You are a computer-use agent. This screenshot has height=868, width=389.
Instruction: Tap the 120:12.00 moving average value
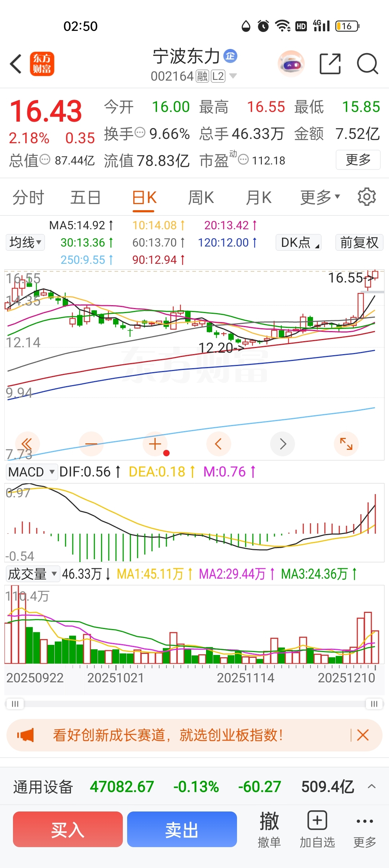tap(227, 242)
